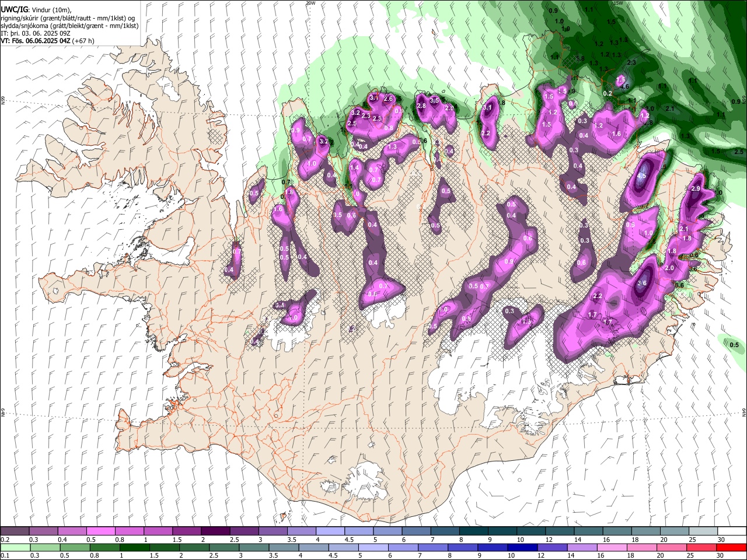Click the '0.1' tick label in the legend
Screen dimensions: 747x560
click(x=5, y=556)
